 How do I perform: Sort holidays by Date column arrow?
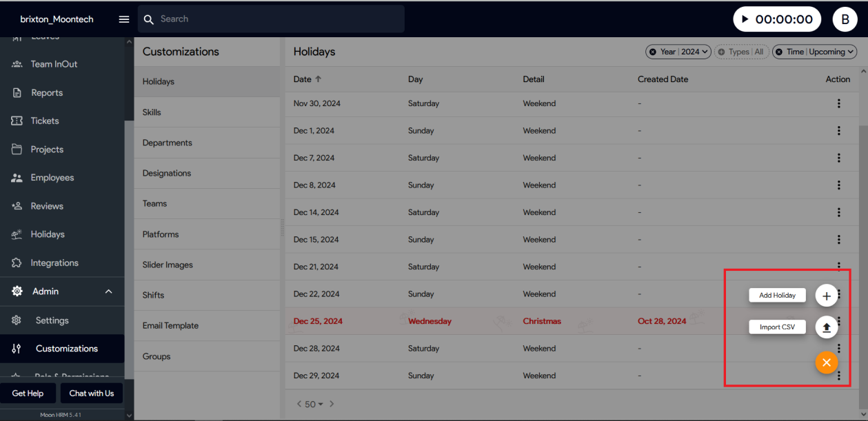tap(318, 79)
